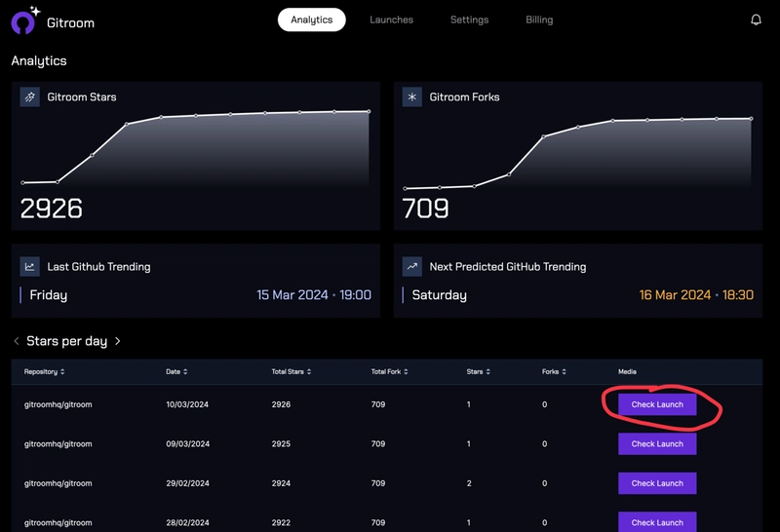Click Check Launch for 29/02/2024 row

tap(657, 483)
